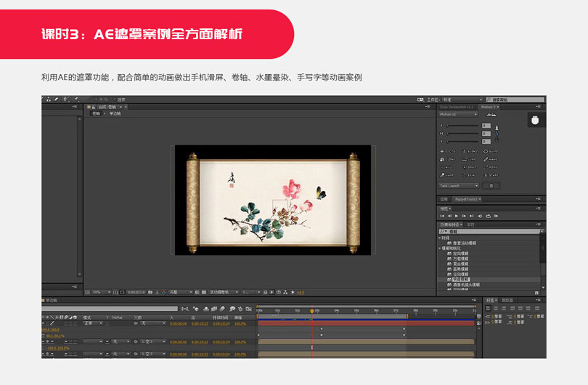
Task: Open first layer parent dropdown
Action: tap(153, 323)
